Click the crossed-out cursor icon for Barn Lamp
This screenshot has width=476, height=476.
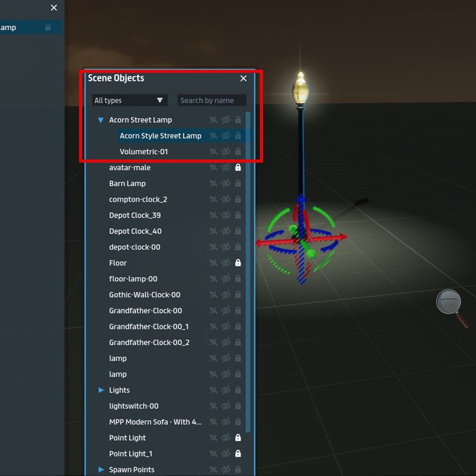coord(213,184)
